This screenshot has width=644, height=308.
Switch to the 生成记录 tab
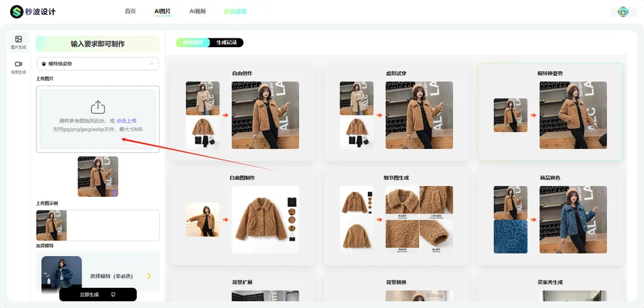click(x=227, y=42)
